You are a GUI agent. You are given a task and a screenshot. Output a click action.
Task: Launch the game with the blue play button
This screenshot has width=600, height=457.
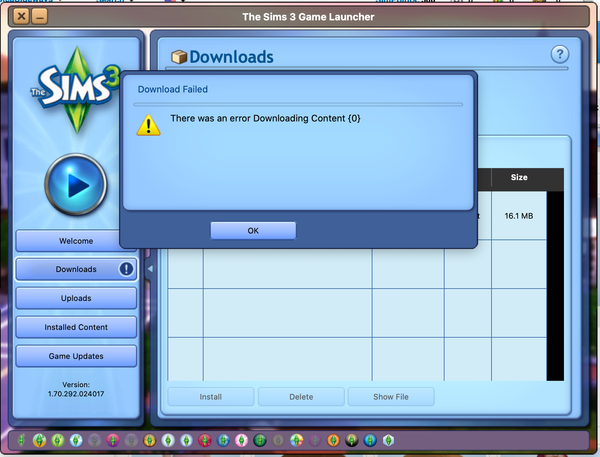click(76, 185)
